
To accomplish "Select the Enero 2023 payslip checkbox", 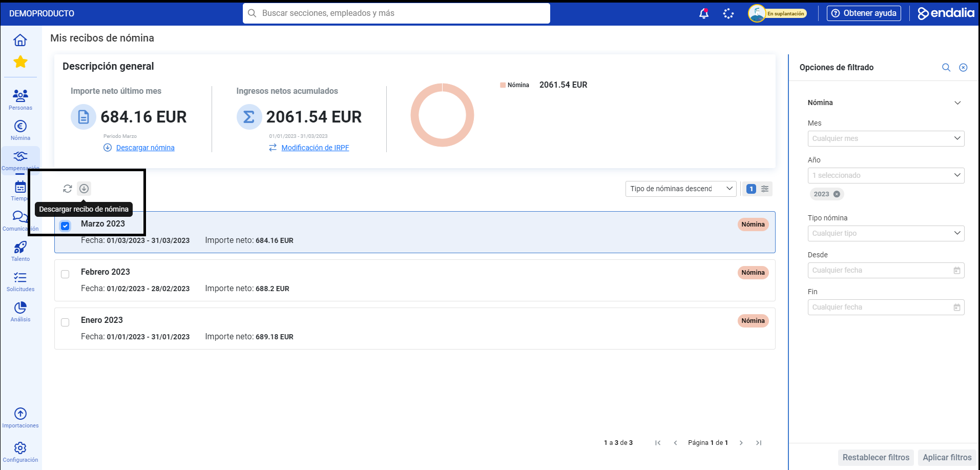I will pyautogui.click(x=65, y=322).
